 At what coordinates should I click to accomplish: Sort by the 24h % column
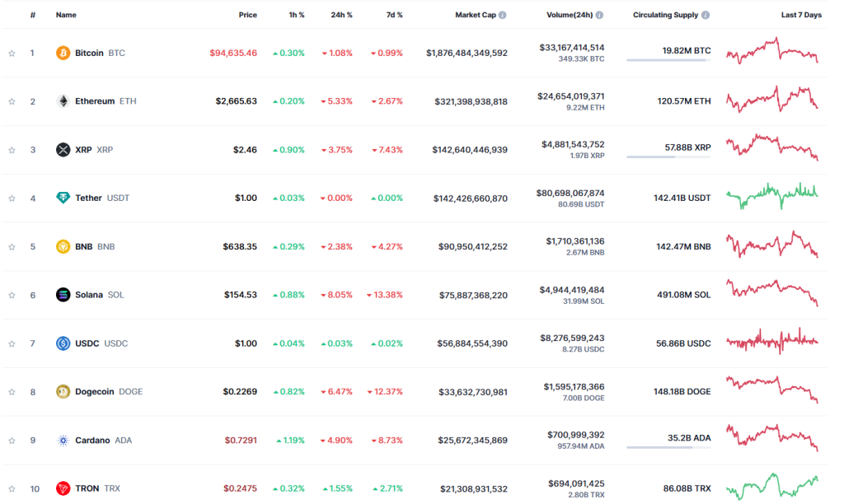(x=341, y=15)
